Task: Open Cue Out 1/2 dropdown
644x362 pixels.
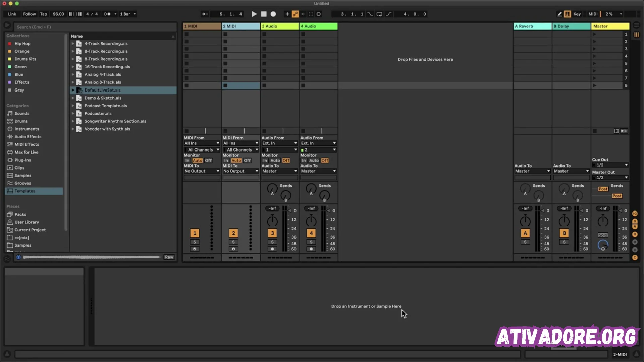Action: point(610,165)
